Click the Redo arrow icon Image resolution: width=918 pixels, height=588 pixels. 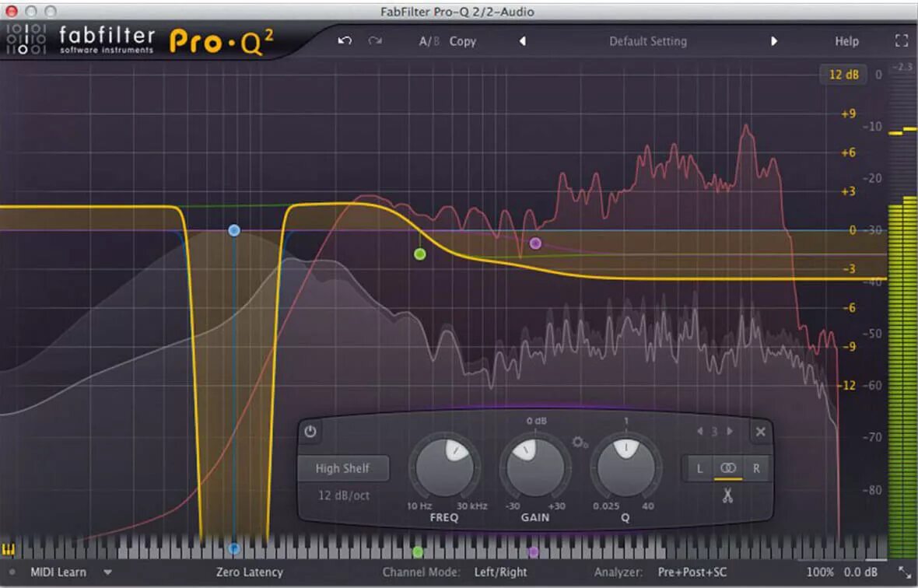[375, 41]
